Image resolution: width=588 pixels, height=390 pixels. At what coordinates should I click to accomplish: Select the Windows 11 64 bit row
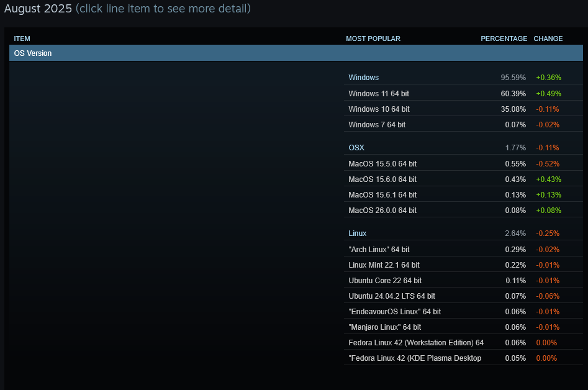pos(463,93)
